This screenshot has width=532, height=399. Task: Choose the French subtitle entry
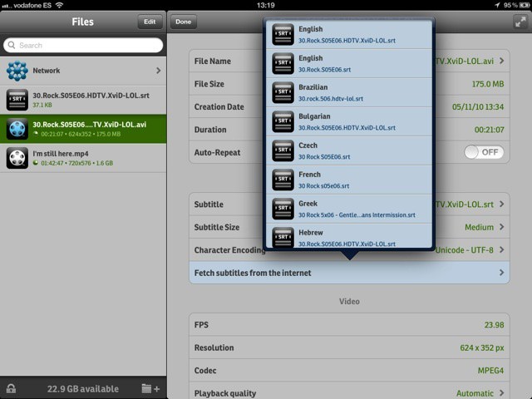pyautogui.click(x=349, y=180)
